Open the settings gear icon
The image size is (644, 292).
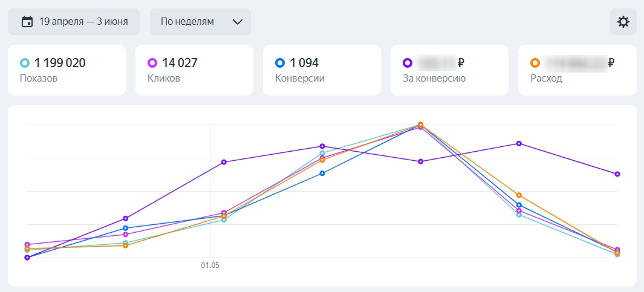click(x=623, y=22)
